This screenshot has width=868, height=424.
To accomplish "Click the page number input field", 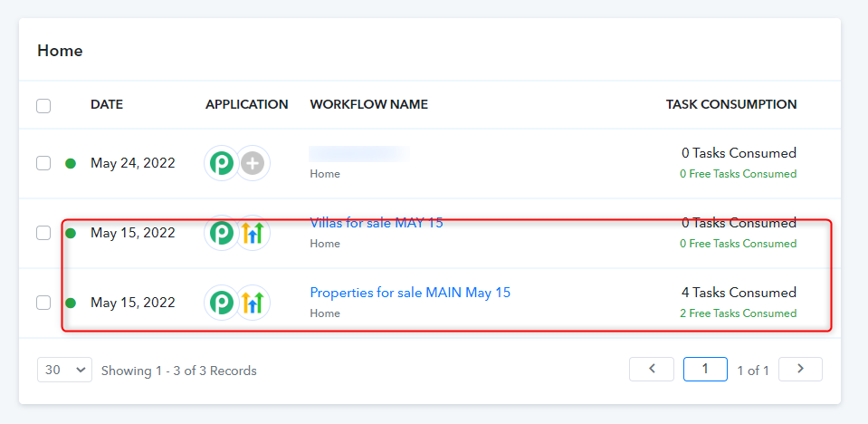I will pyautogui.click(x=705, y=369).
